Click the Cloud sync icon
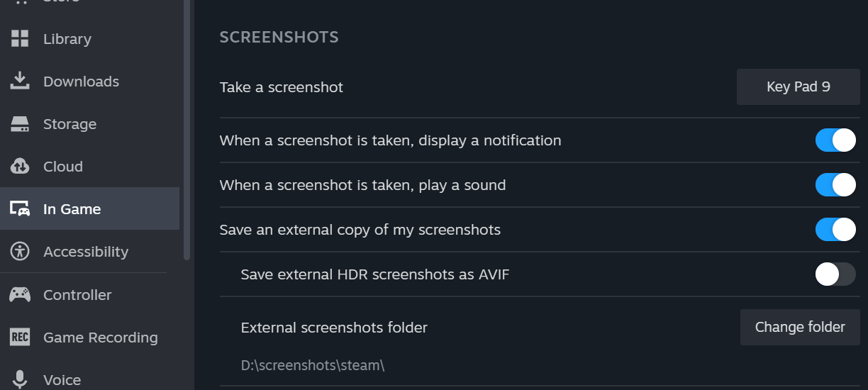 [20, 167]
